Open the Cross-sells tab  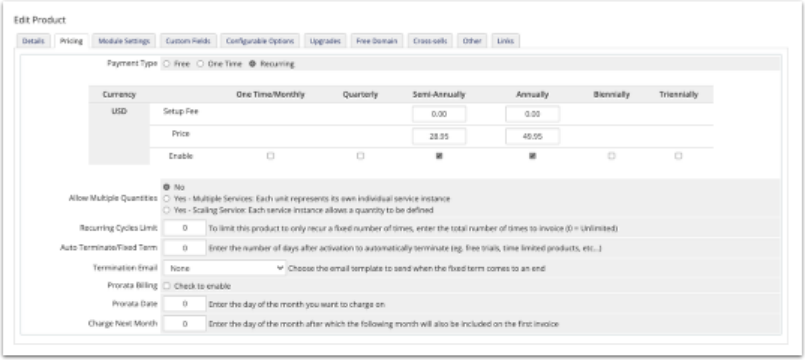430,41
